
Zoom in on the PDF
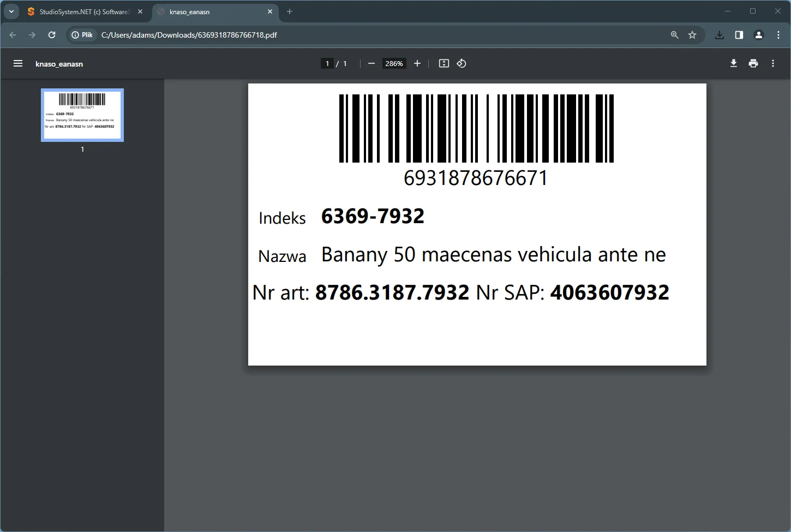[417, 63]
